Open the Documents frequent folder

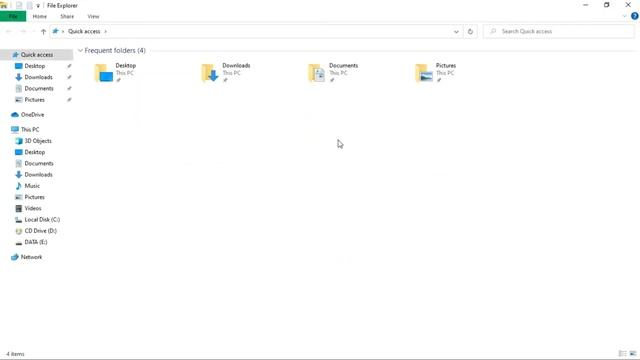pos(333,73)
